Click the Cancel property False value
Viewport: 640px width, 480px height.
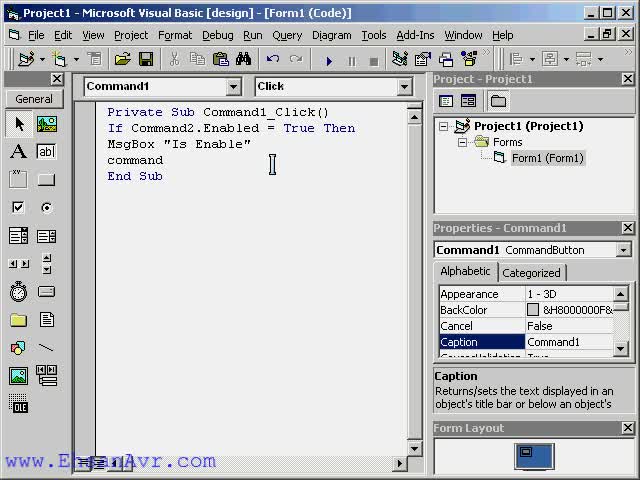tap(569, 326)
